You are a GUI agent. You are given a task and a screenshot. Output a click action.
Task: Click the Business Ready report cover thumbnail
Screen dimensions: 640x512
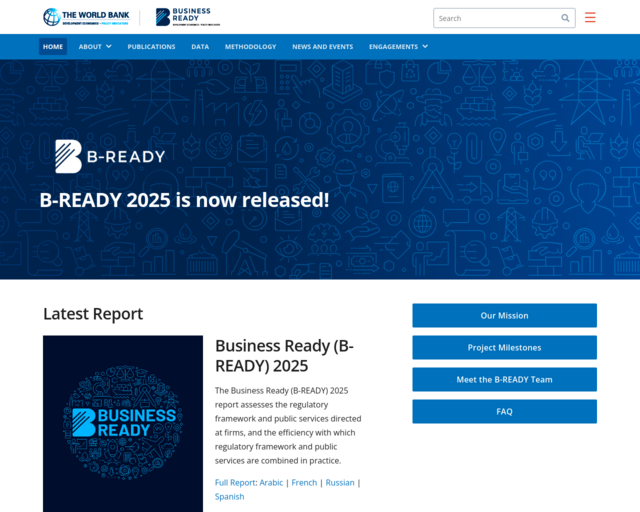tap(123, 423)
